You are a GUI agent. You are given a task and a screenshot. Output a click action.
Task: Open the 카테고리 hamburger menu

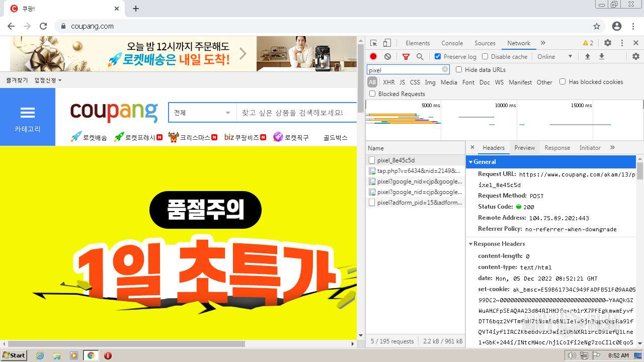click(x=28, y=117)
